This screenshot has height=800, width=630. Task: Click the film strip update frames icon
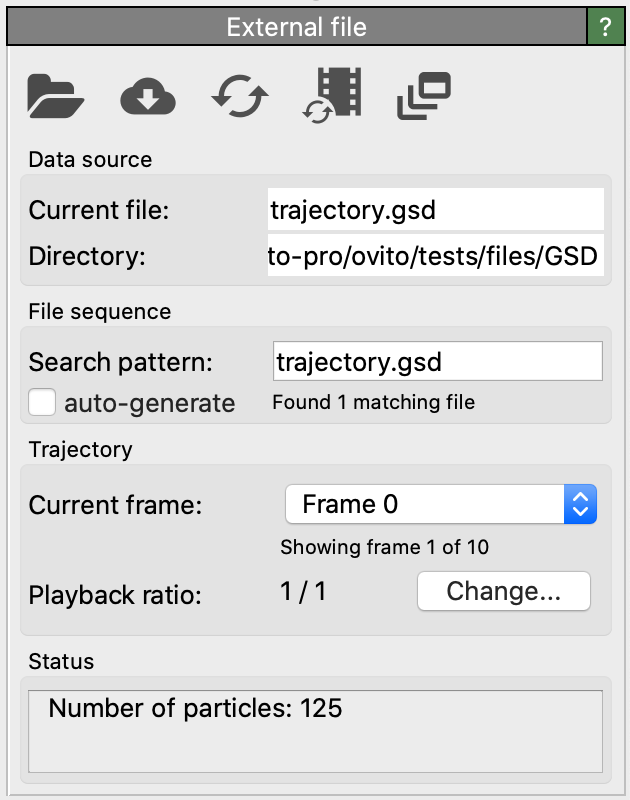(332, 97)
